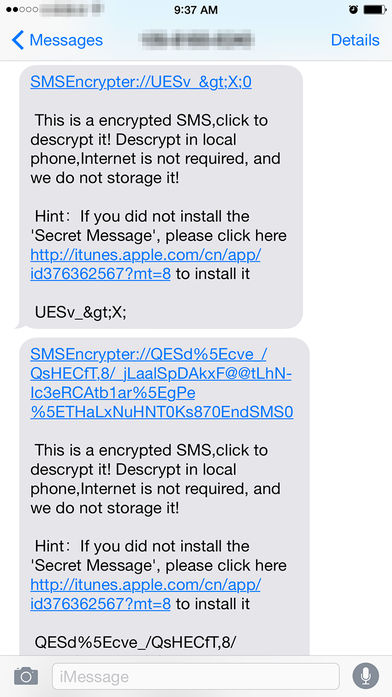Go back to the Messages list label
Viewport: 392px width, 697px height.
66,40
